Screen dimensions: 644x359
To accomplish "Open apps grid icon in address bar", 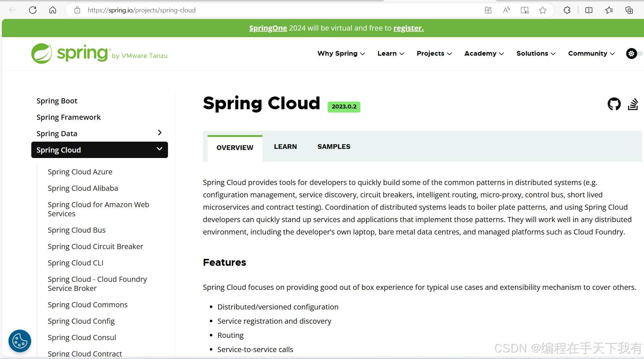I will click(x=488, y=10).
